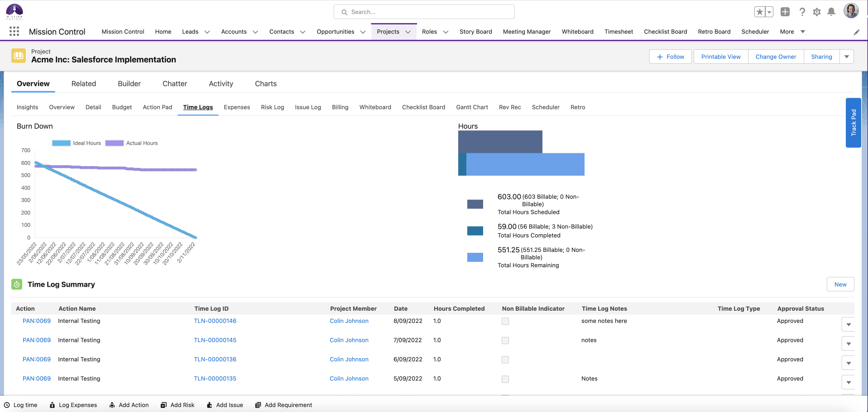Click the New button in Time Log Summary

(x=840, y=284)
